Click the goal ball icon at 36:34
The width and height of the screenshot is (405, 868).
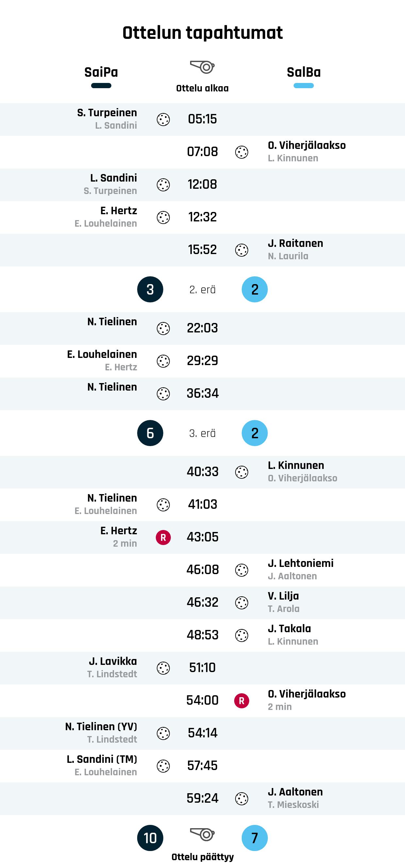click(163, 394)
